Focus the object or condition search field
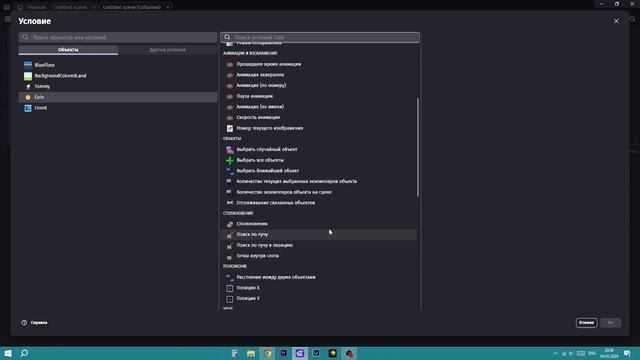 (118, 37)
